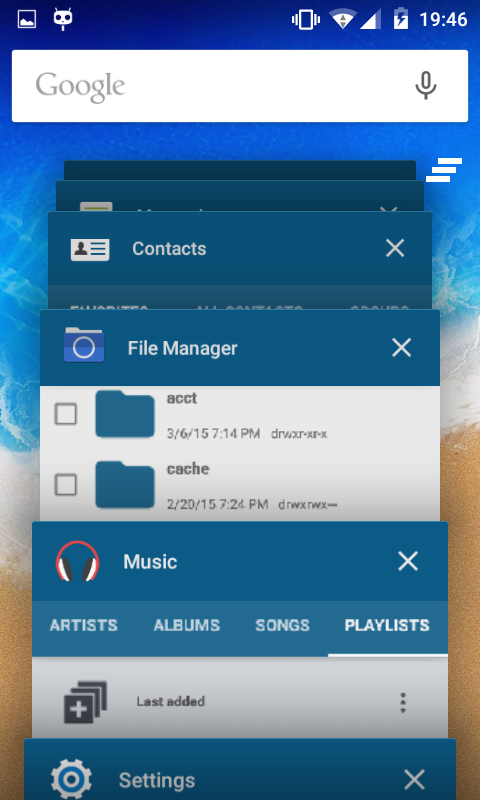Open Last added overflow menu

coord(403,703)
